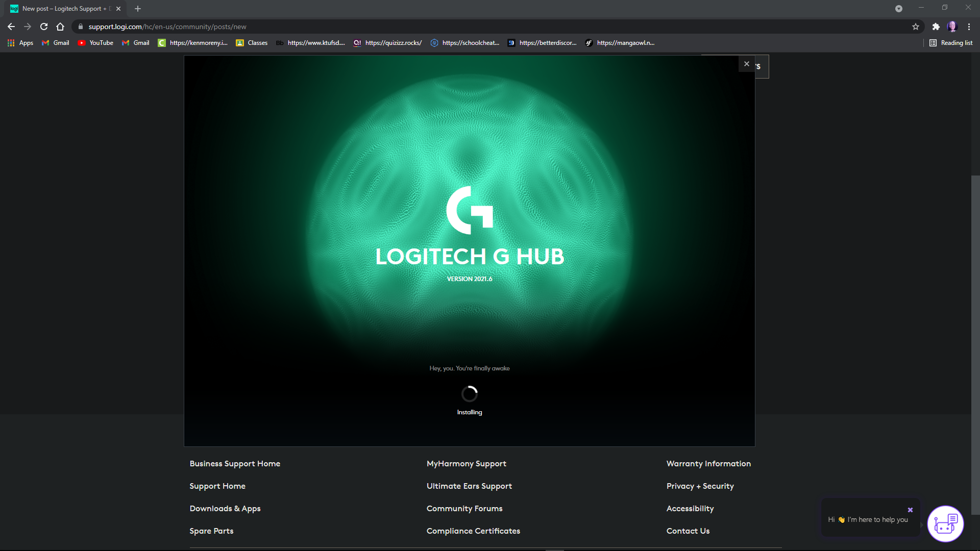Open the Business Support Home link
Image resolution: width=980 pixels, height=551 pixels.
pyautogui.click(x=234, y=463)
